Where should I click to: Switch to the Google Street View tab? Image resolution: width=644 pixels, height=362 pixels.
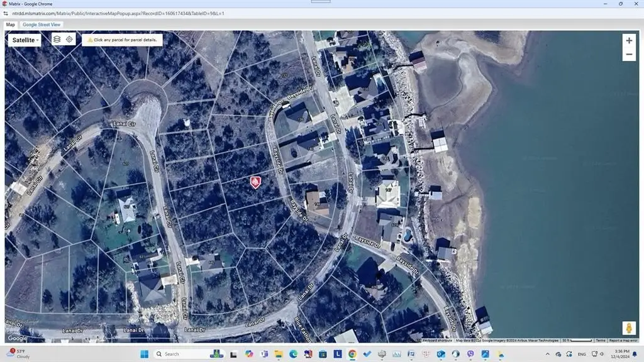point(41,25)
